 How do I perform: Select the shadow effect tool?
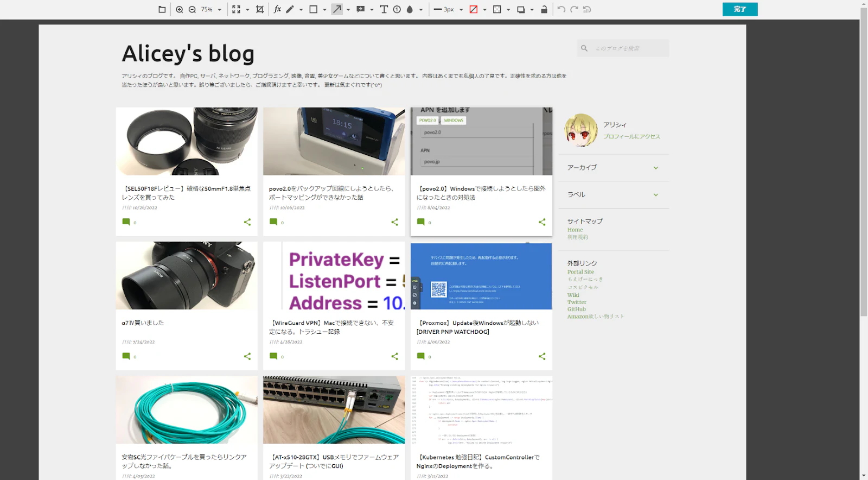click(521, 9)
